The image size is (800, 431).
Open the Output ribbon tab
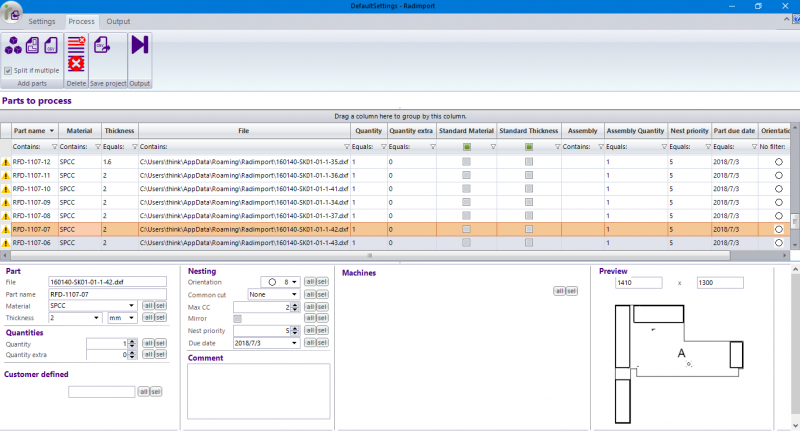[x=118, y=21]
